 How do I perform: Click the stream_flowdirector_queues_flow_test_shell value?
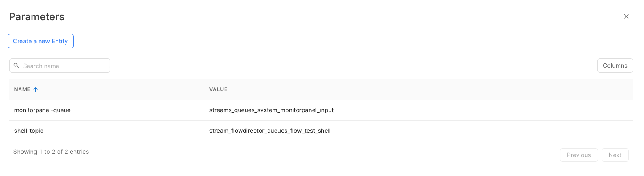coord(270,131)
